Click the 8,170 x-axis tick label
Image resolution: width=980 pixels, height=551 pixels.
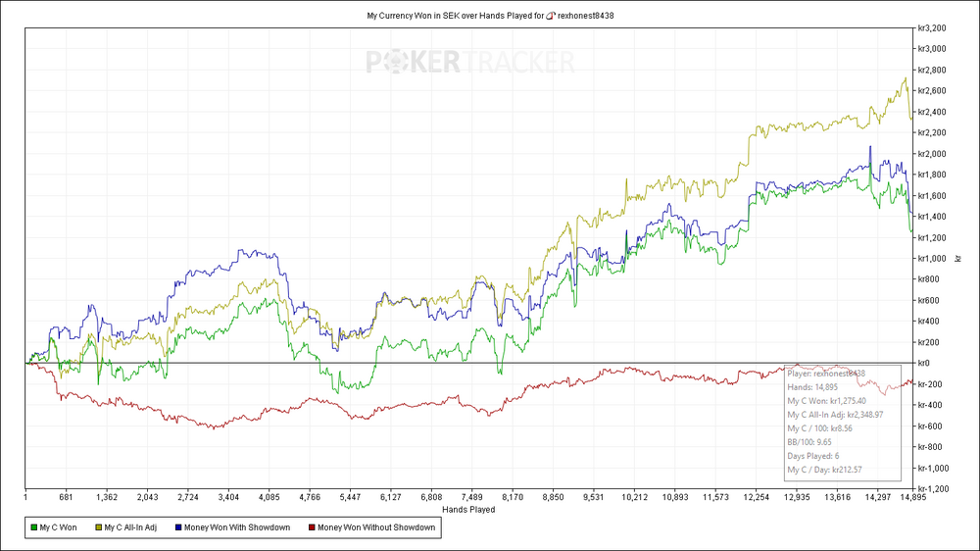[513, 498]
